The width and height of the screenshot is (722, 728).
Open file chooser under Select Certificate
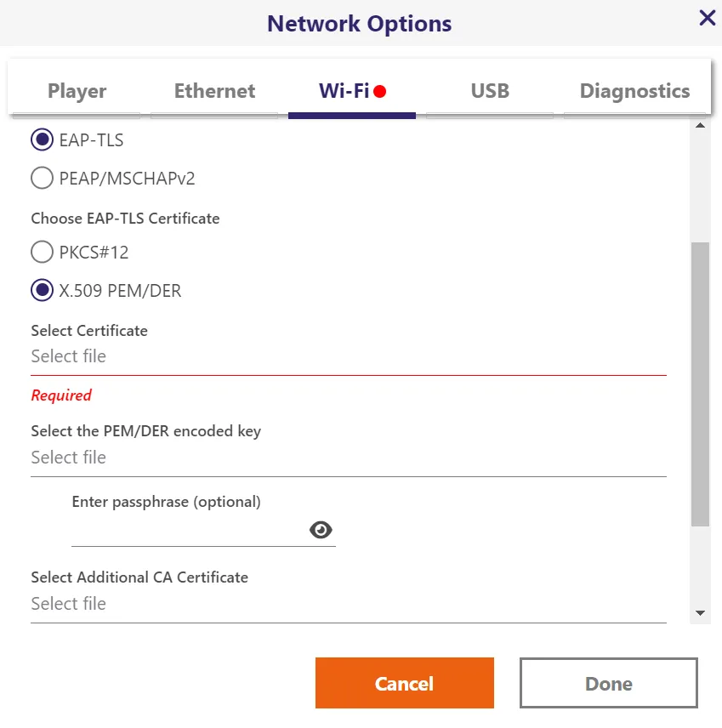pyautogui.click(x=348, y=357)
